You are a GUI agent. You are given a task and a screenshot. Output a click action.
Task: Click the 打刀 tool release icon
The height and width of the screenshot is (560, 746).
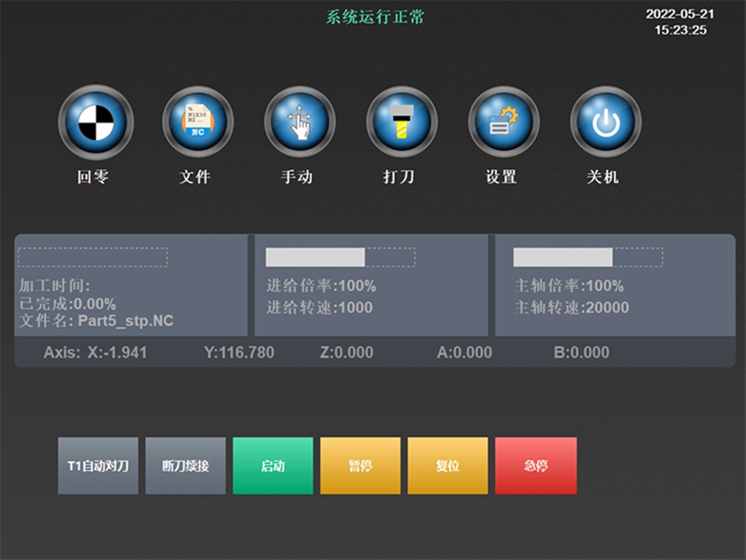(402, 123)
